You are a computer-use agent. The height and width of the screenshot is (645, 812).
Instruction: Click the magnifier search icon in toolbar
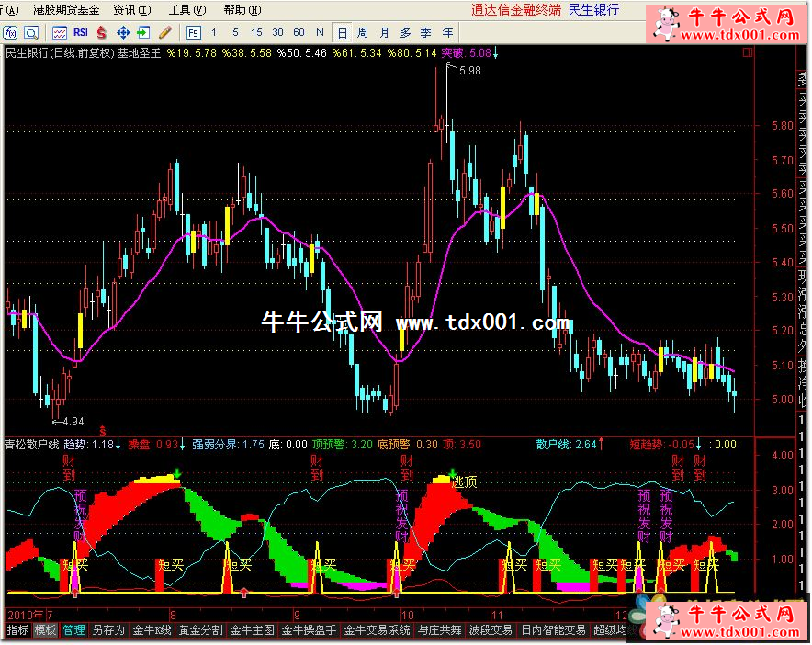pyautogui.click(x=31, y=33)
